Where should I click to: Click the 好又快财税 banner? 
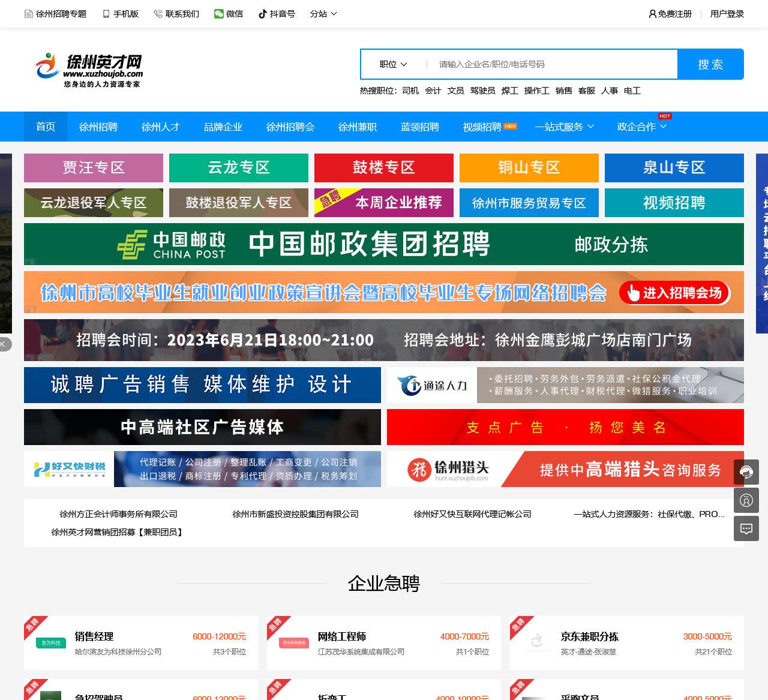[202, 469]
